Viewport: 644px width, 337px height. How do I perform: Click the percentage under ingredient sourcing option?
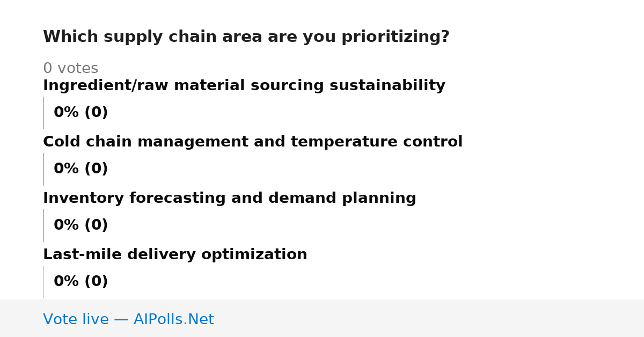click(80, 113)
